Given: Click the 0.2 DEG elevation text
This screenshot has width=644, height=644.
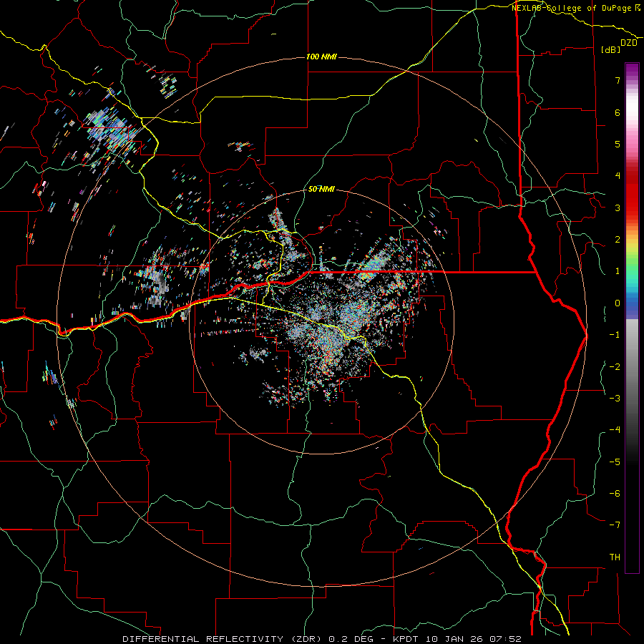Looking at the screenshot, I should (351, 639).
